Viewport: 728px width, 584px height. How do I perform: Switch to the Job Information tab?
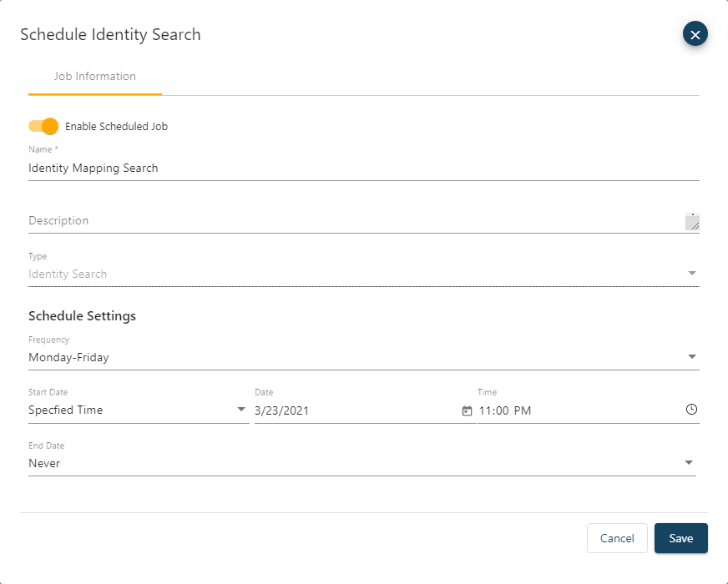click(x=95, y=77)
